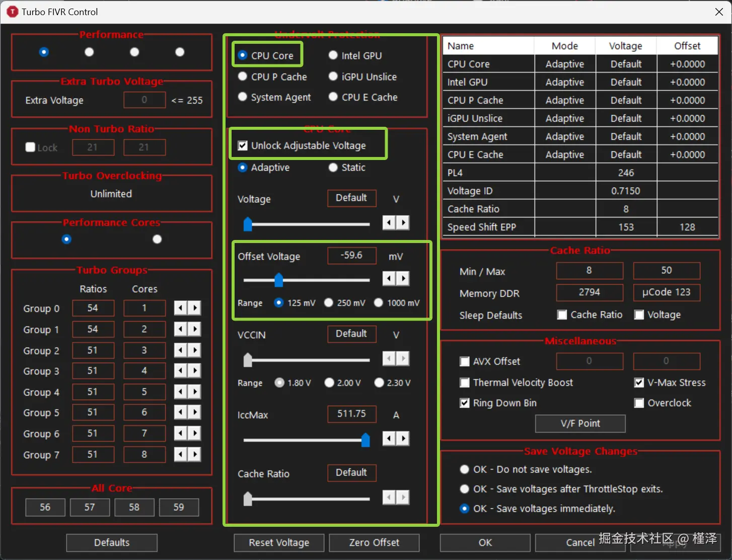The width and height of the screenshot is (732, 560).
Task: Select iGPU Unslice domain
Action: [333, 76]
